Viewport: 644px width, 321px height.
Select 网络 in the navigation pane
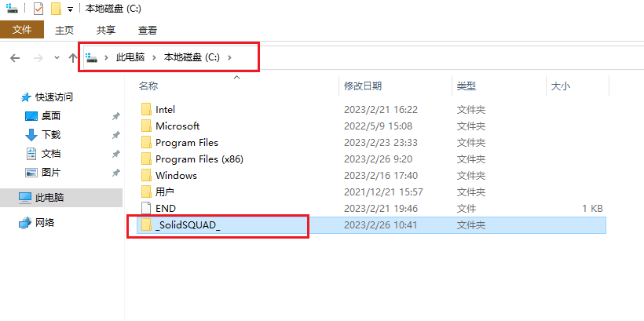pyautogui.click(x=45, y=223)
